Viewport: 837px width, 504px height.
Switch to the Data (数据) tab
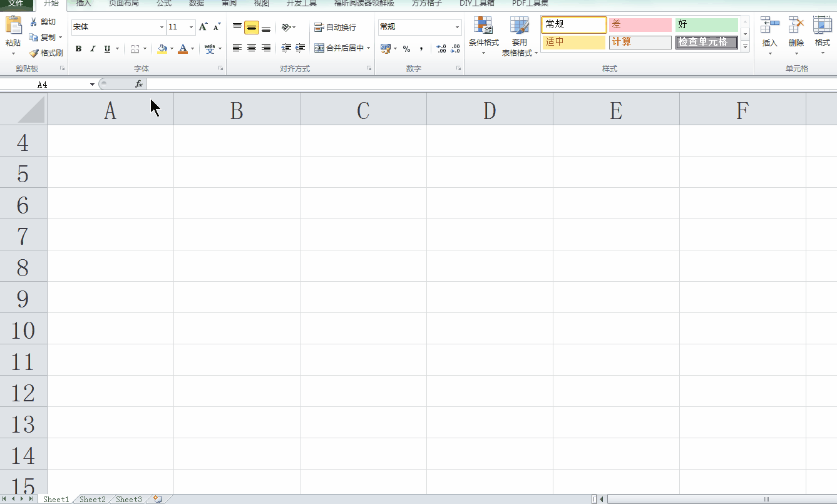197,4
